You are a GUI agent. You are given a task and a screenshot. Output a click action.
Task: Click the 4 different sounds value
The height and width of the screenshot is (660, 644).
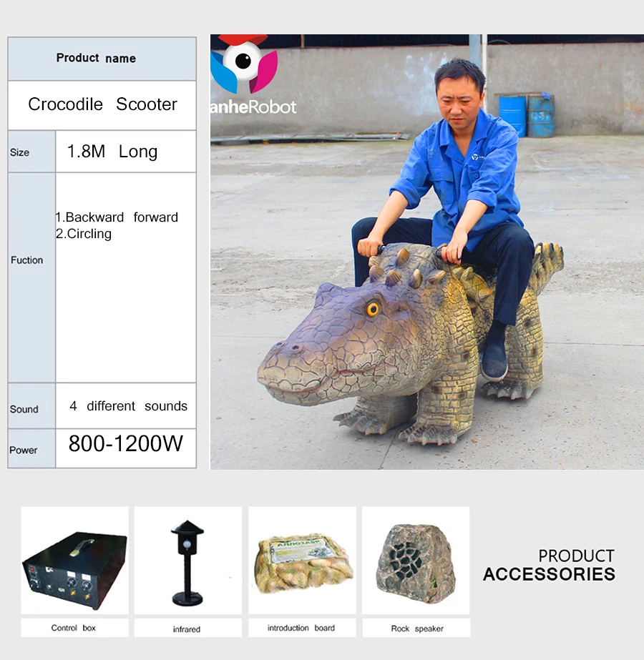coord(128,406)
